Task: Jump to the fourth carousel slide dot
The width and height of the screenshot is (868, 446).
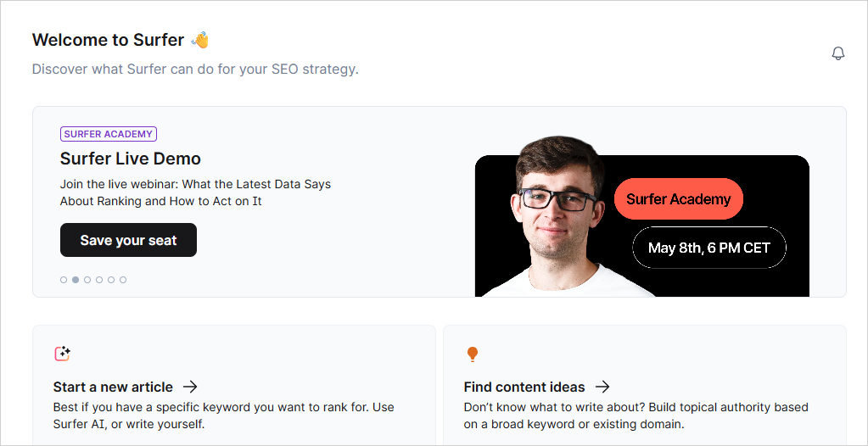Action: [x=99, y=280]
